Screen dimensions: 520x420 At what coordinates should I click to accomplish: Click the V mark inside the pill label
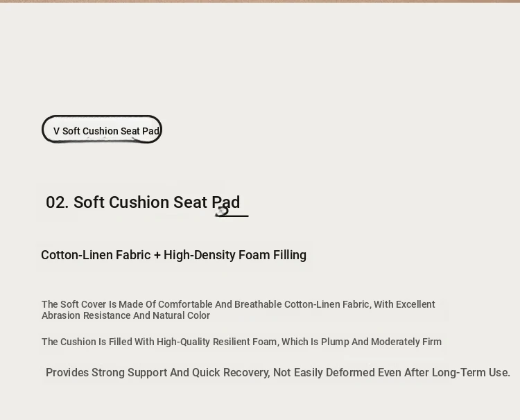[56, 131]
